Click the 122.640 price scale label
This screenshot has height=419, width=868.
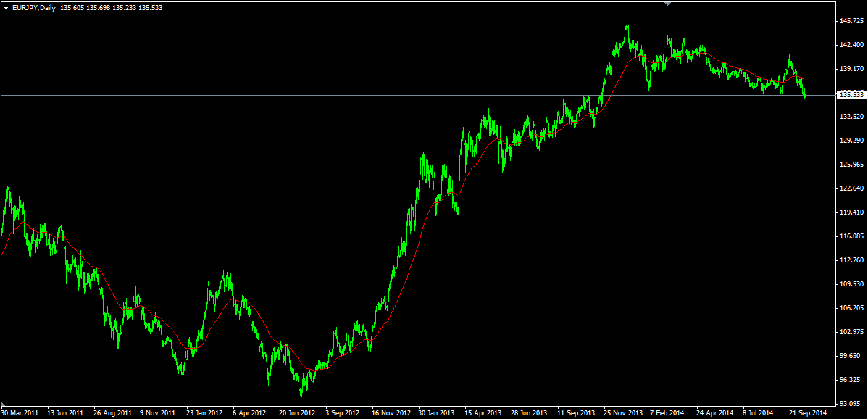(853, 188)
